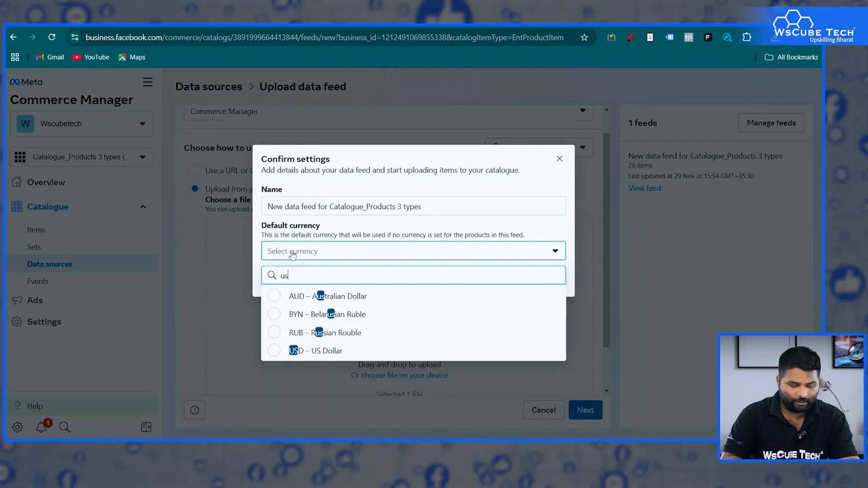Go to Overview in sidebar
Viewport: 868px width, 488px height.
click(x=46, y=182)
